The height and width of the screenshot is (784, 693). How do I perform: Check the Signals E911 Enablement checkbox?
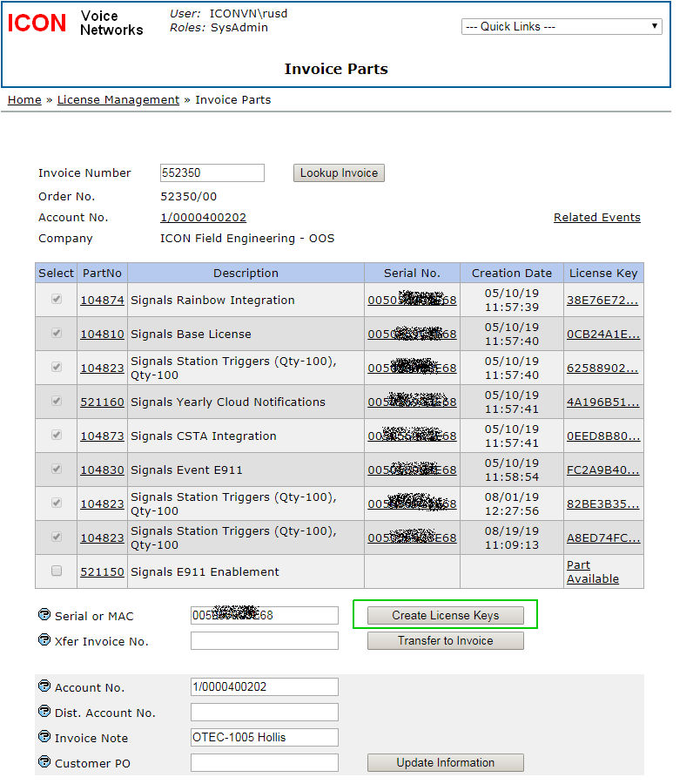(x=57, y=571)
